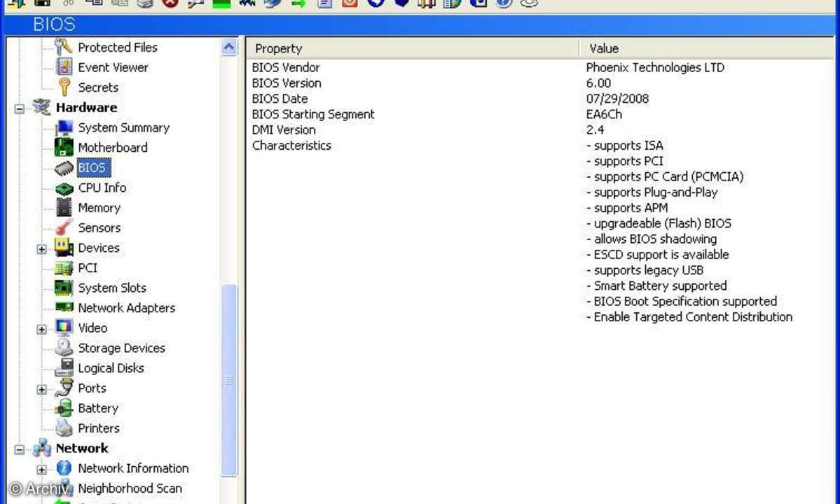Collapse the Network tree node
Screen dimensions: 840x504
pos(20,449)
